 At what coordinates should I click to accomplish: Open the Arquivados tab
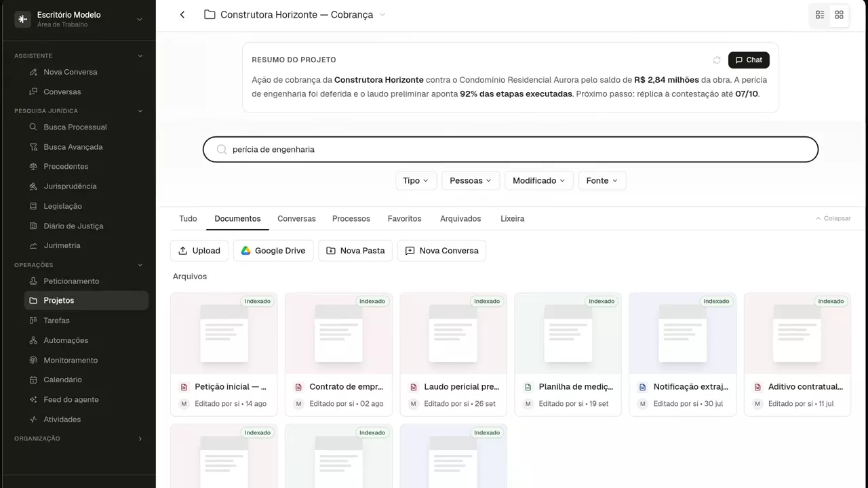click(x=460, y=219)
